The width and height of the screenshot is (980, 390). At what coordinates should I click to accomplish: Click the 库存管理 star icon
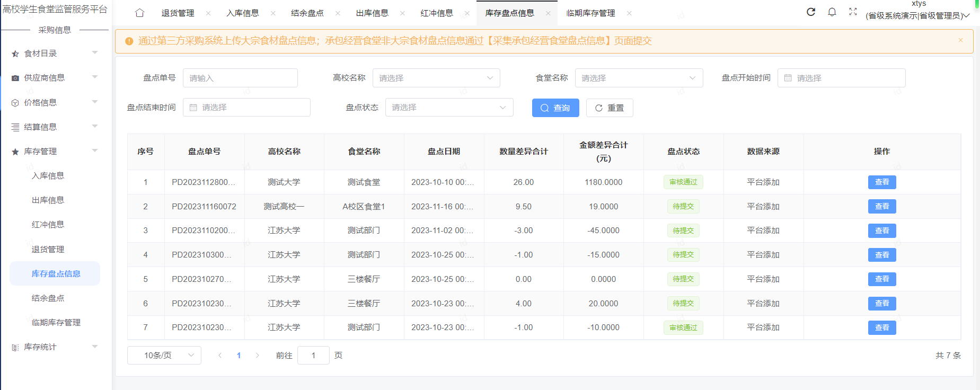point(15,152)
